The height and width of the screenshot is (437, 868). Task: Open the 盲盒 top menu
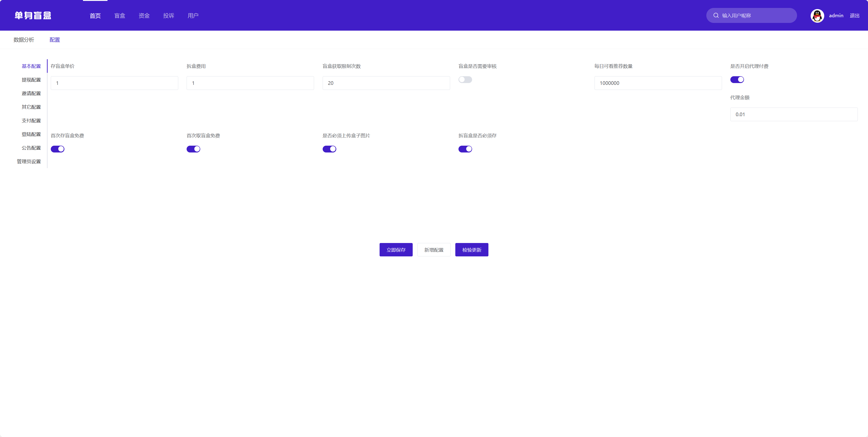(x=120, y=15)
